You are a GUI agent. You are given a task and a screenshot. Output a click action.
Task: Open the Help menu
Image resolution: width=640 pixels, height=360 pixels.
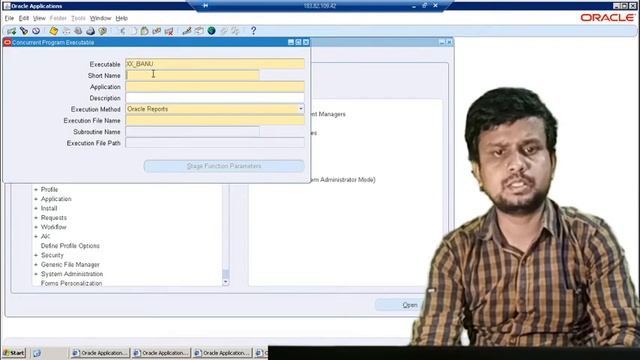coord(122,18)
